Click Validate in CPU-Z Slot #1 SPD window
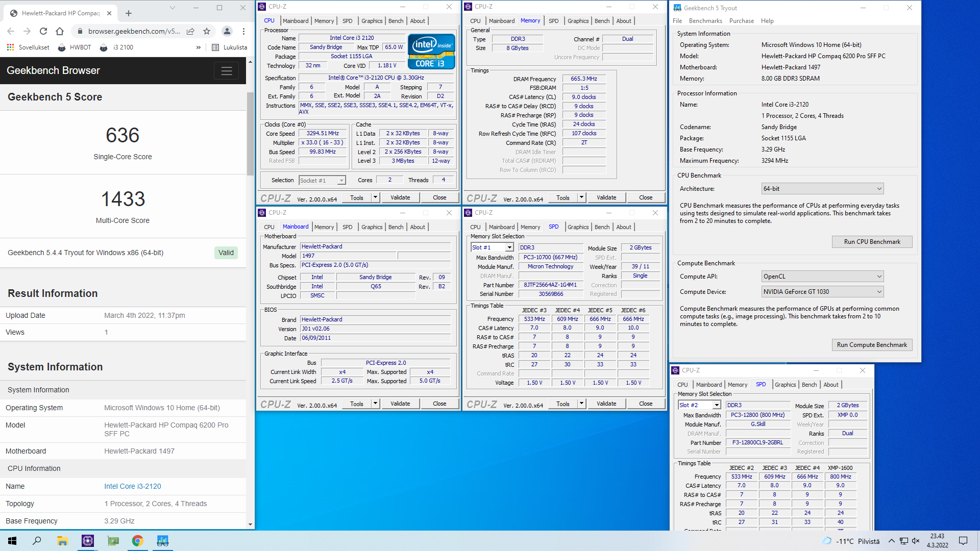This screenshot has width=980, height=551. tap(606, 404)
